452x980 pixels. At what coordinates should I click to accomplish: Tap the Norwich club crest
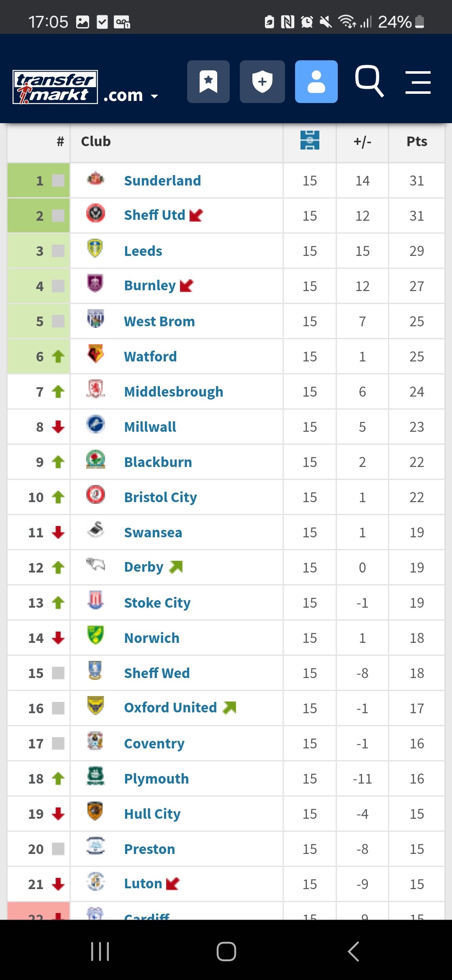tap(95, 635)
